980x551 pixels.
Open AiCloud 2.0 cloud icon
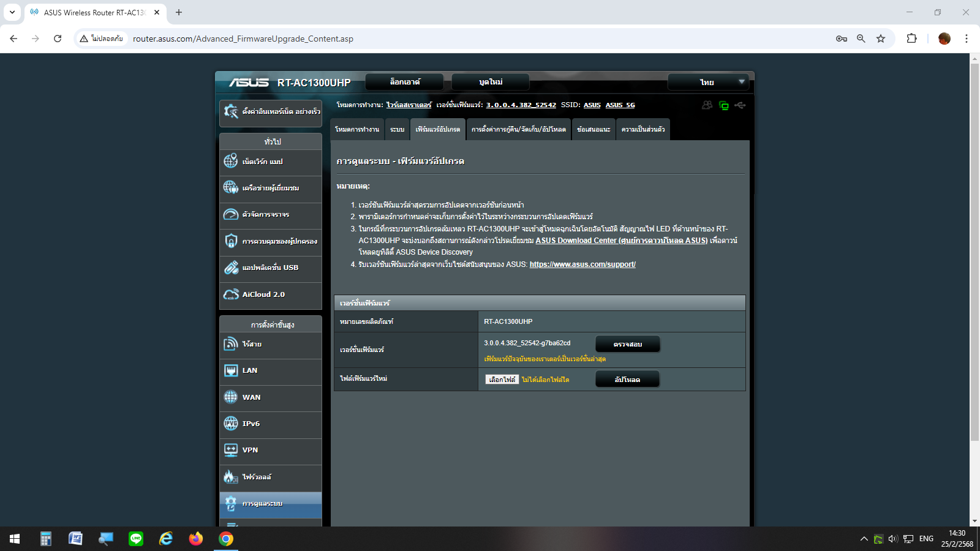click(231, 294)
